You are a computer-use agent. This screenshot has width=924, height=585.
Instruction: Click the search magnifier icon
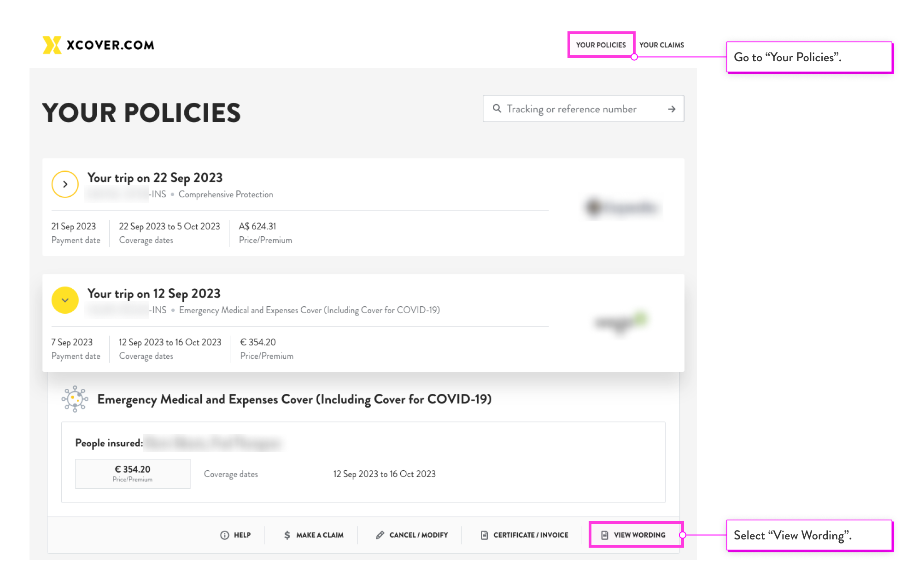[497, 109]
